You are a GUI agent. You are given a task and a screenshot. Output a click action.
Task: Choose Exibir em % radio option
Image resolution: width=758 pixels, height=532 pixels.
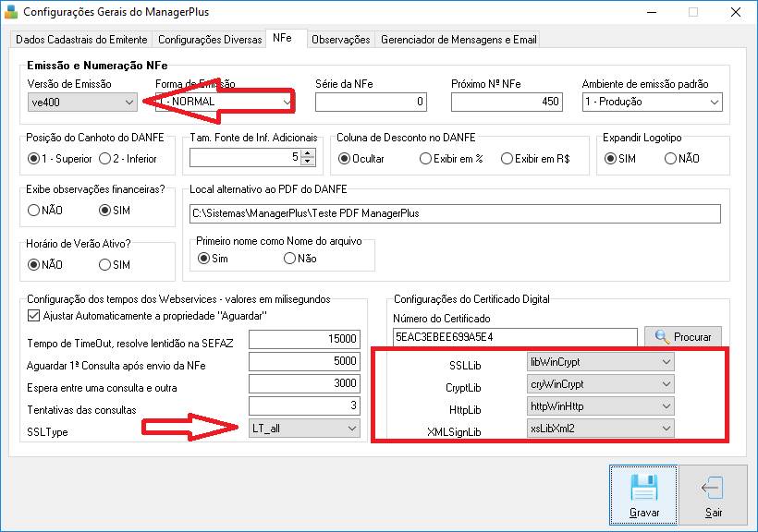tap(451, 159)
